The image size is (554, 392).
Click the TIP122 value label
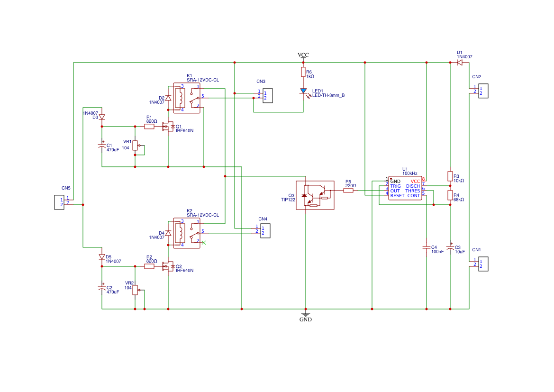coord(288,200)
